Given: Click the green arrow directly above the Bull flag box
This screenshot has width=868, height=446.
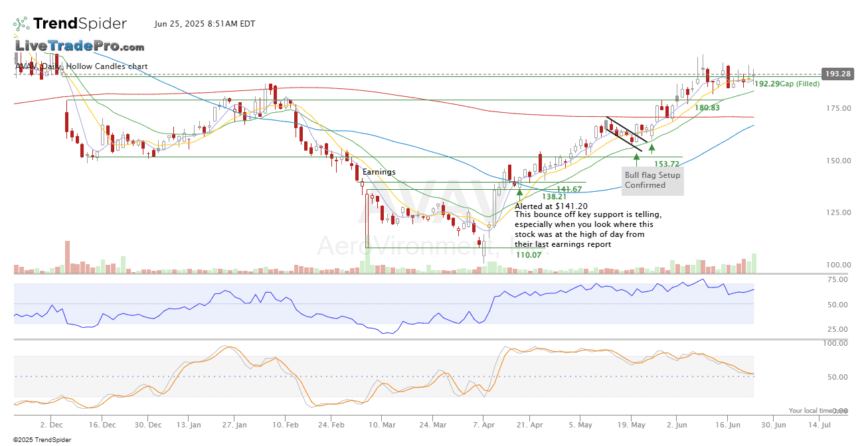Looking at the screenshot, I should pos(636,158).
